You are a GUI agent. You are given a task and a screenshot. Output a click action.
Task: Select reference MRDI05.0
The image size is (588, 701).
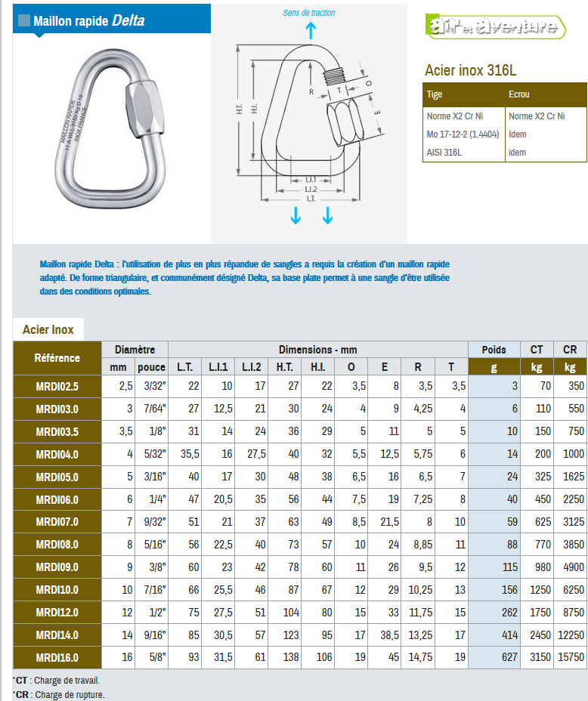[x=57, y=477]
